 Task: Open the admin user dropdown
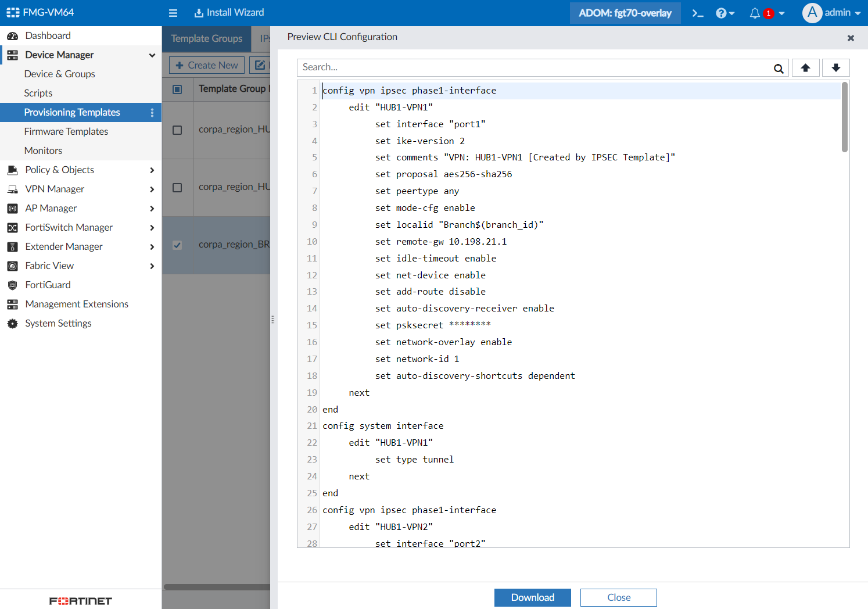pyautogui.click(x=832, y=13)
